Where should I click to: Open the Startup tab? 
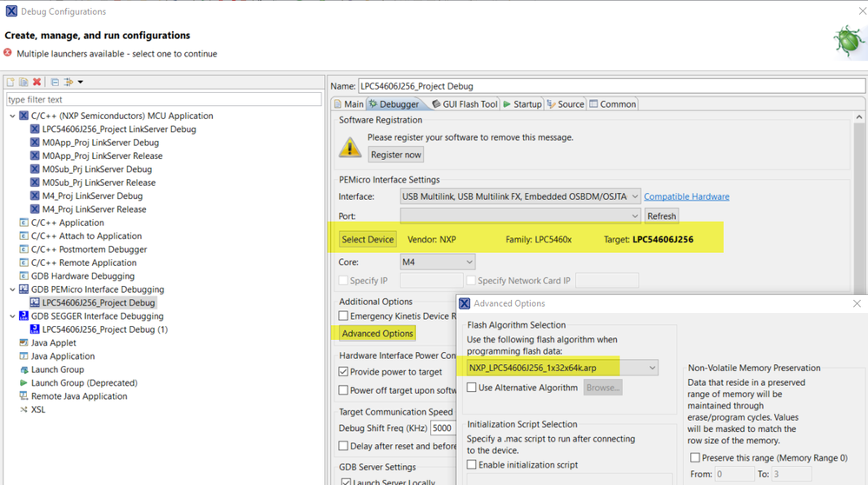coord(522,104)
